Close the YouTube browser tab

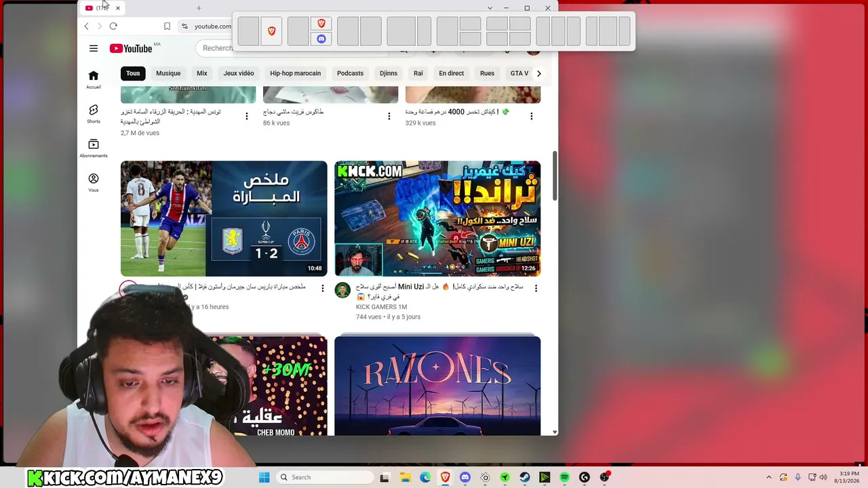click(117, 8)
